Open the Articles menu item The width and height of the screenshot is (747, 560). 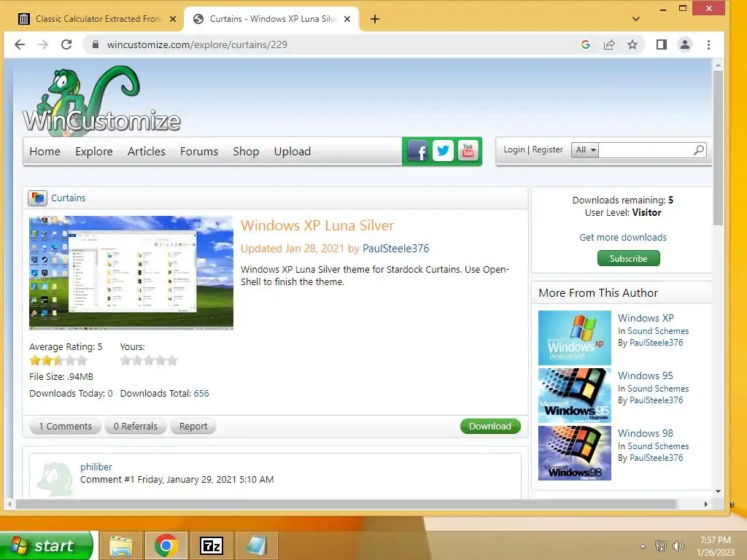point(146,152)
